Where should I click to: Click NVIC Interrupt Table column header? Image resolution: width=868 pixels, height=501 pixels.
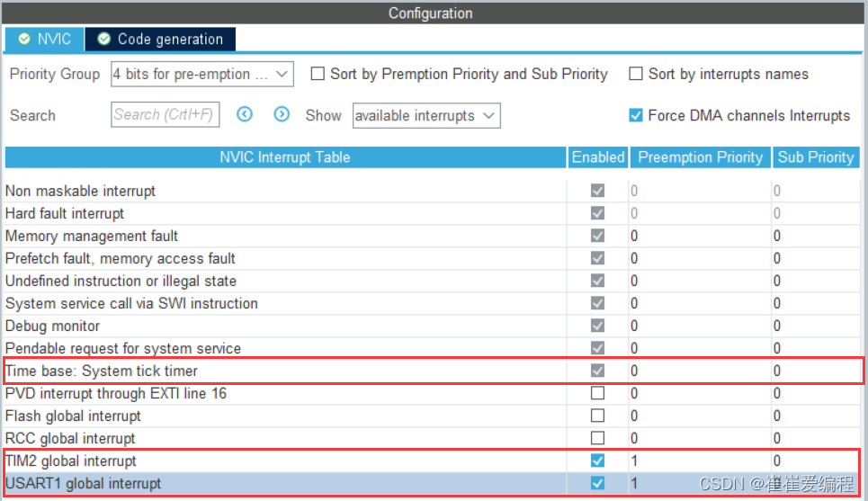coord(285,157)
